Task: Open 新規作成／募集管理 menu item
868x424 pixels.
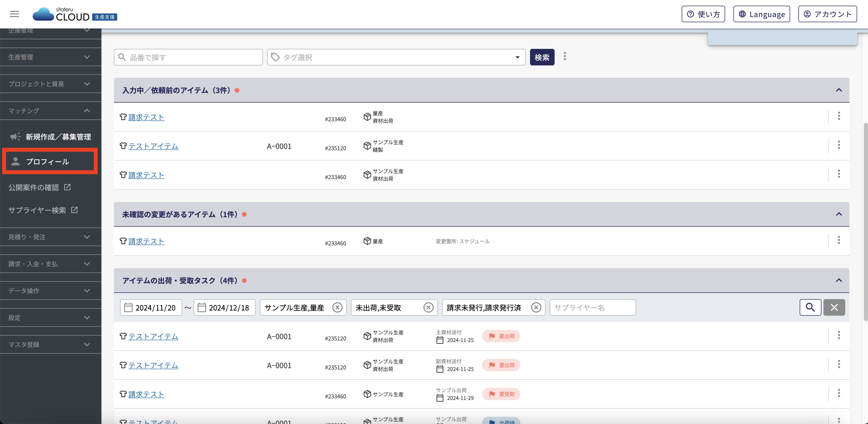Action: coord(50,137)
